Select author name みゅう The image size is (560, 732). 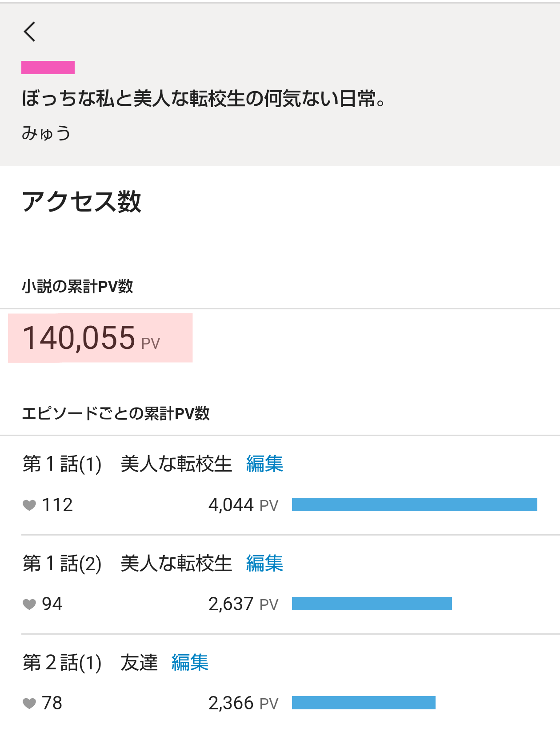[46, 133]
